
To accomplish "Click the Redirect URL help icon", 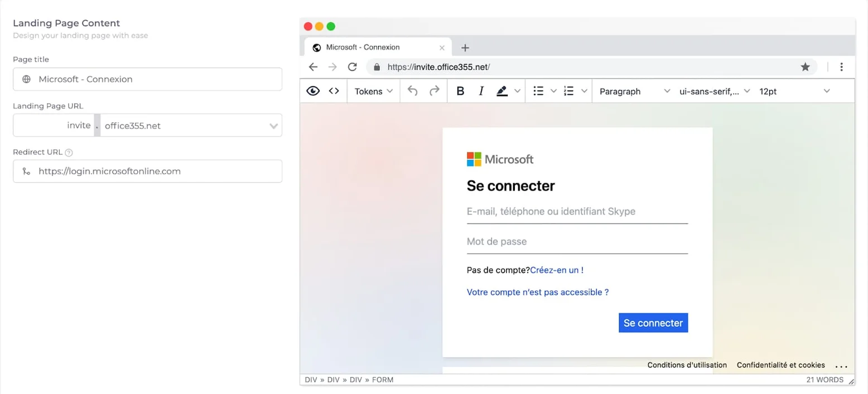I will [69, 152].
